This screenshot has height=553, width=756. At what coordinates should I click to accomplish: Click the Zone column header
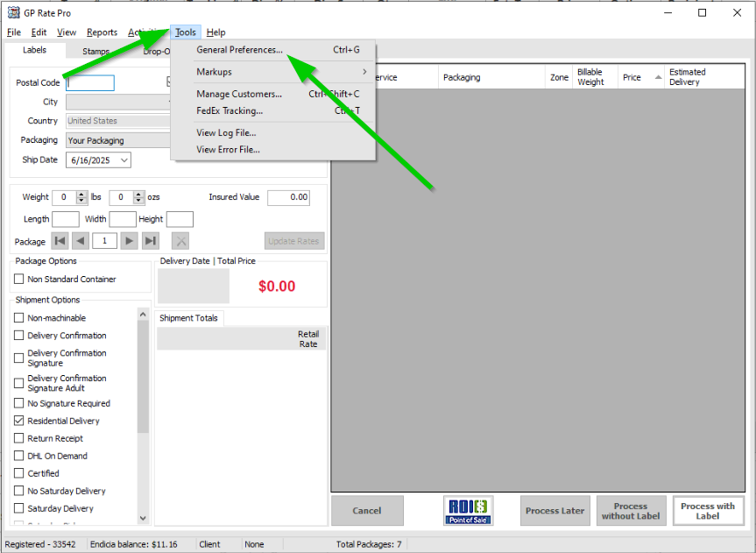pyautogui.click(x=559, y=77)
